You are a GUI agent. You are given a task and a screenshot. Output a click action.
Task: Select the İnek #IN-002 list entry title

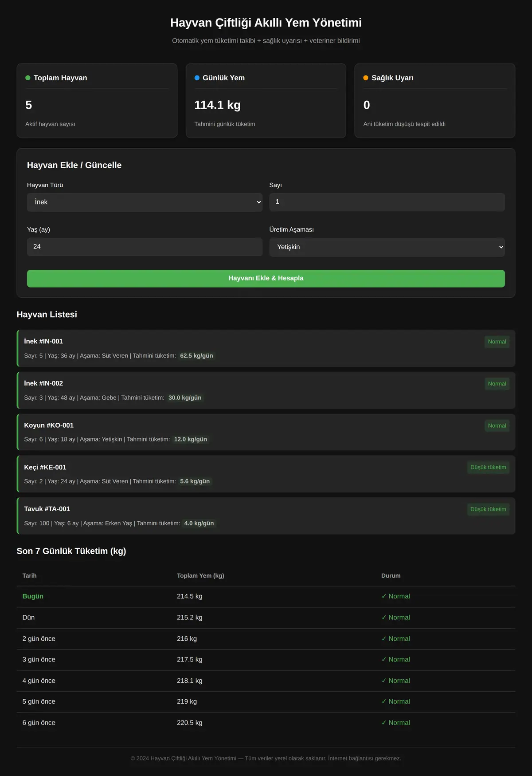coord(43,383)
